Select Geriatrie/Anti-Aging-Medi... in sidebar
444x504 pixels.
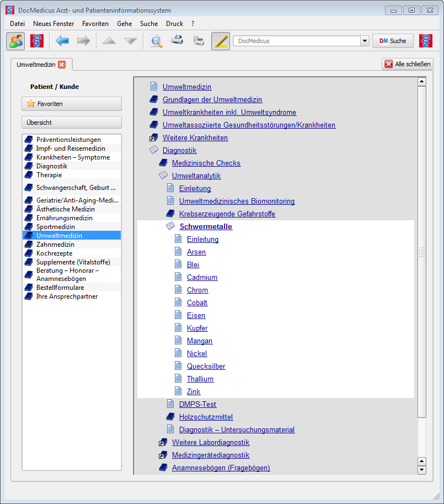pos(72,200)
